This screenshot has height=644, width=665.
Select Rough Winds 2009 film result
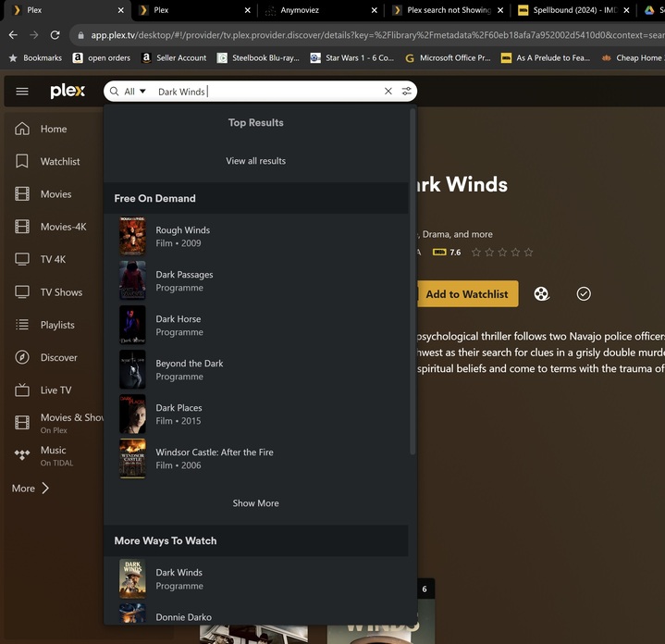click(x=256, y=236)
